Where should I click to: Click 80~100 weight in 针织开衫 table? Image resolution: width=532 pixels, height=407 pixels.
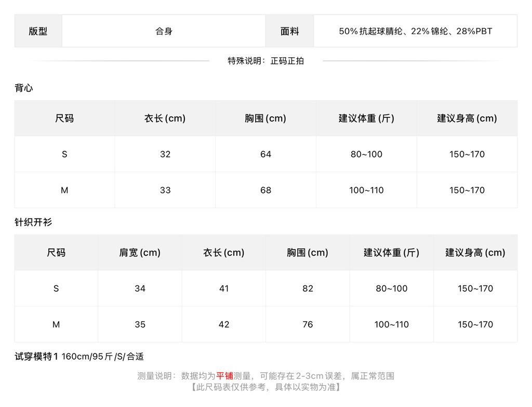(392, 288)
